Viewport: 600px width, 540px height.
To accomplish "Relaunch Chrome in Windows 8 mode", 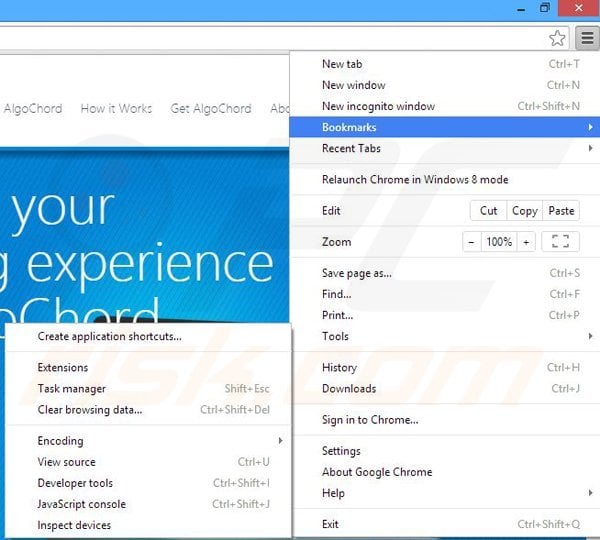I will click(x=445, y=179).
